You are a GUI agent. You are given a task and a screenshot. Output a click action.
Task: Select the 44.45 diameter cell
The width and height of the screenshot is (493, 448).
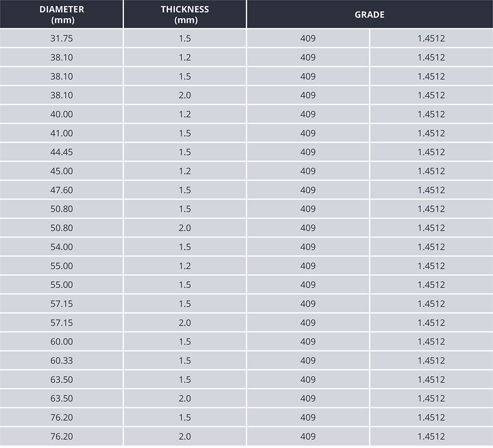pos(62,152)
